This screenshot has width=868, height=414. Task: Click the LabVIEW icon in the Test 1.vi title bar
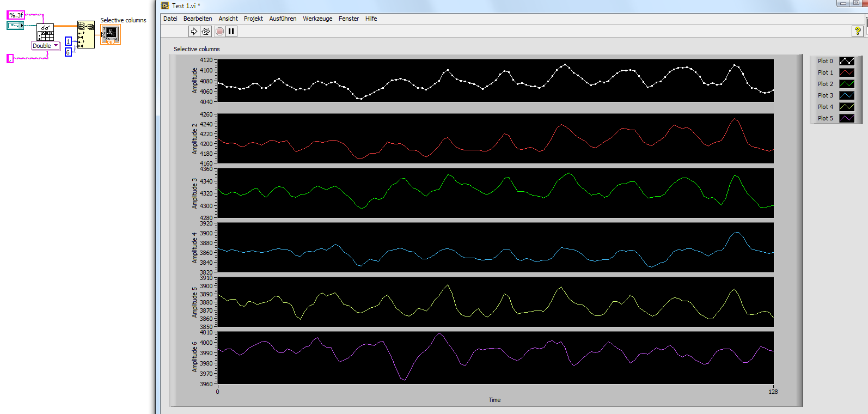tap(165, 5)
